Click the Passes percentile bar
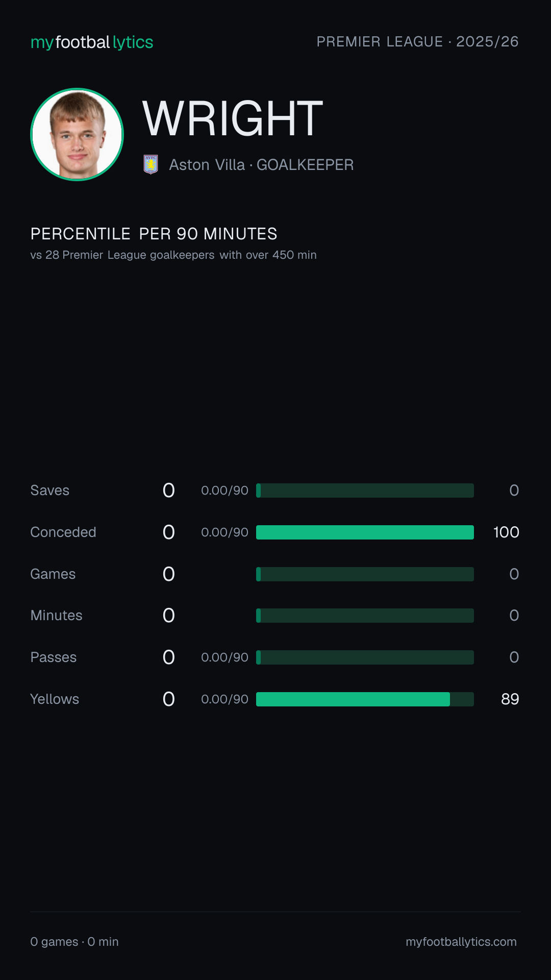Screen dimensions: 551x980 (365, 657)
